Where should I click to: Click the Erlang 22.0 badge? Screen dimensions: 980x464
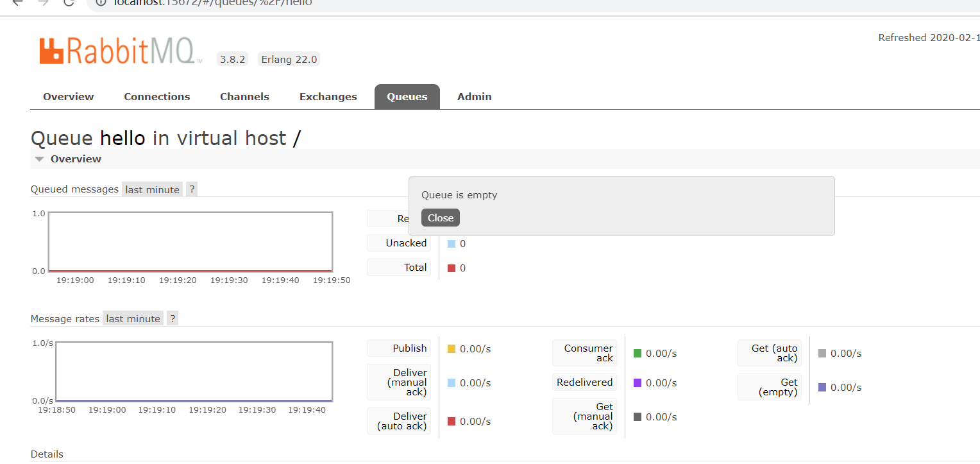pos(289,60)
